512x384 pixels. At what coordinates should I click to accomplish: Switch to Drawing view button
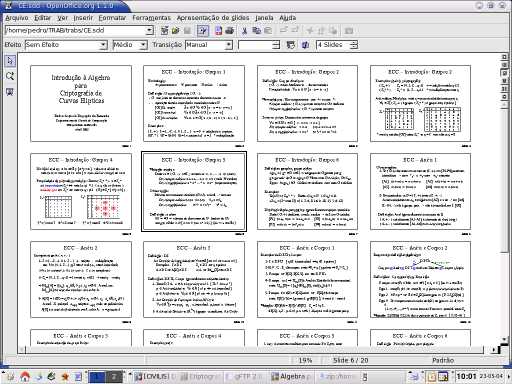pos(504,57)
